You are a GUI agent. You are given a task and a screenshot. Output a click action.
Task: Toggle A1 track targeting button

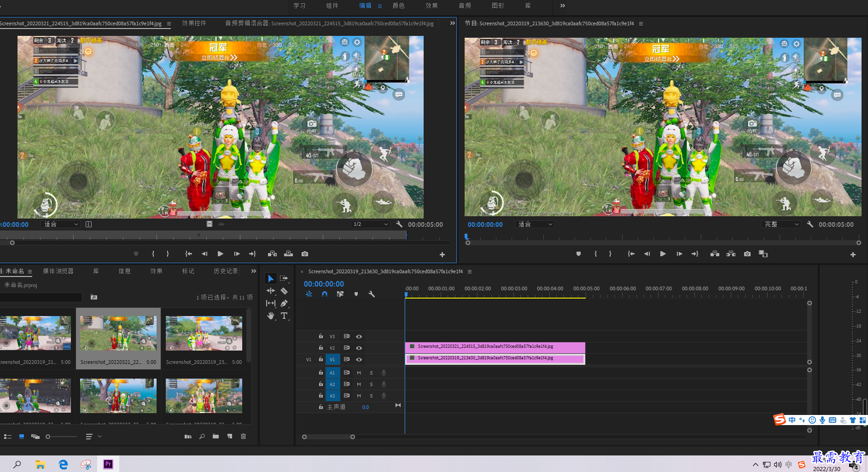point(332,373)
